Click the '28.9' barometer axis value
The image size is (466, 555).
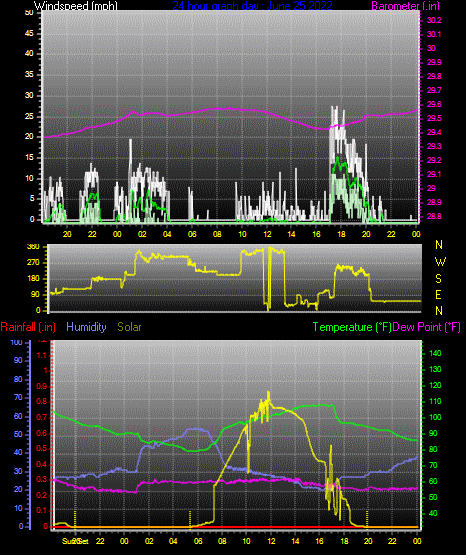tap(434, 202)
